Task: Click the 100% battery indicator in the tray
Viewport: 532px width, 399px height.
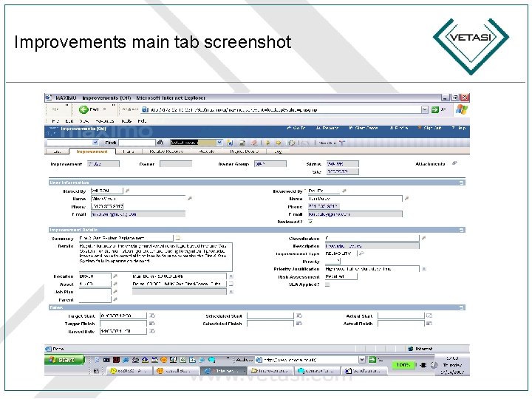Action: pos(403,365)
